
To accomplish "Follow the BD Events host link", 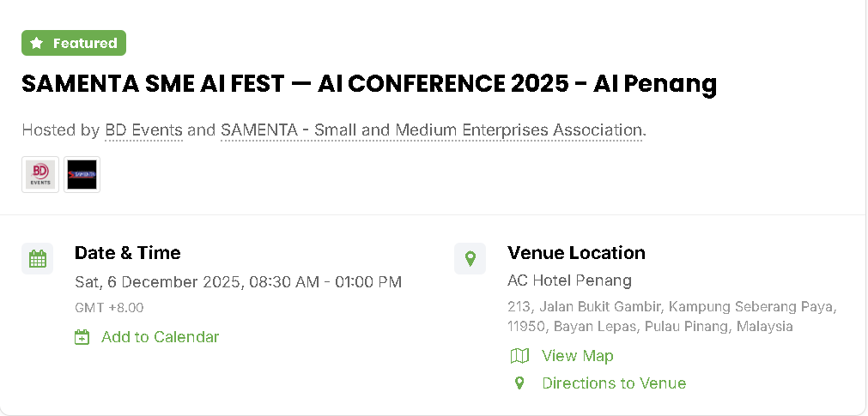I will (143, 130).
